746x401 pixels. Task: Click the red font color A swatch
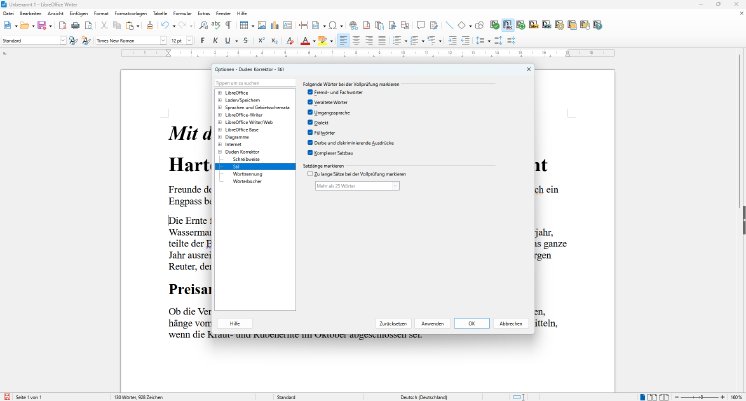point(305,41)
